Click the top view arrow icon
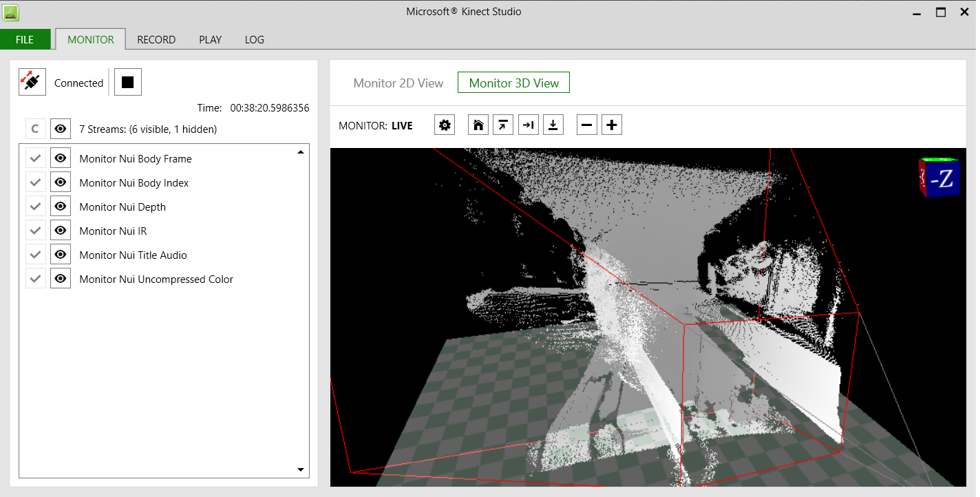Screen dimensions: 980x497 tap(503, 125)
